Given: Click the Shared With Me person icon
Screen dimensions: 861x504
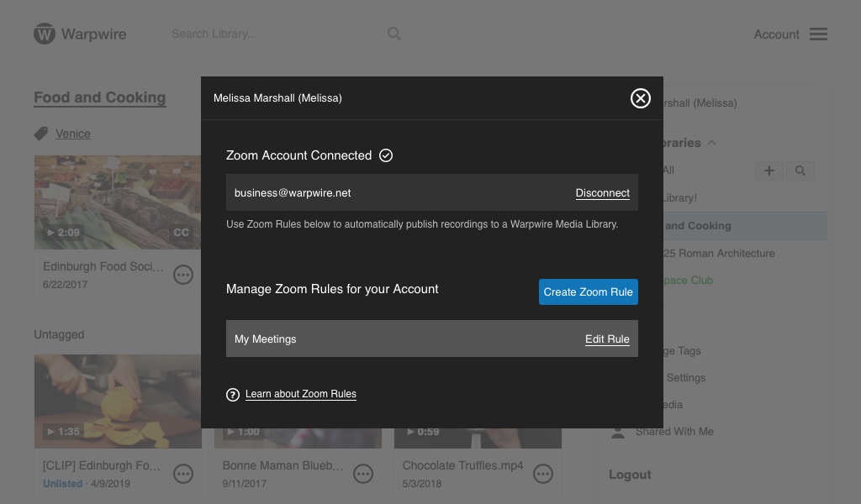Looking at the screenshot, I should (618, 432).
